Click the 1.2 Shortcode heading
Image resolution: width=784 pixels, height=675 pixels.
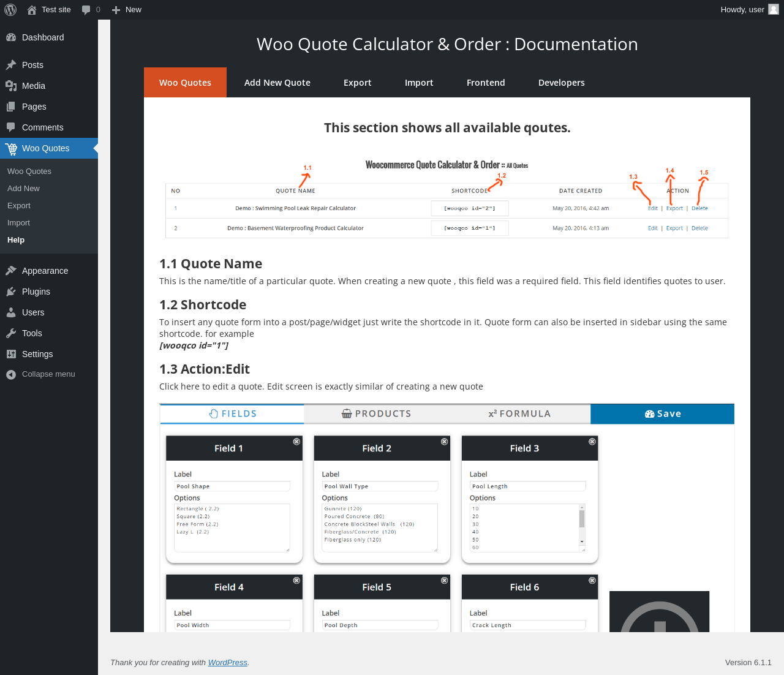click(x=203, y=305)
